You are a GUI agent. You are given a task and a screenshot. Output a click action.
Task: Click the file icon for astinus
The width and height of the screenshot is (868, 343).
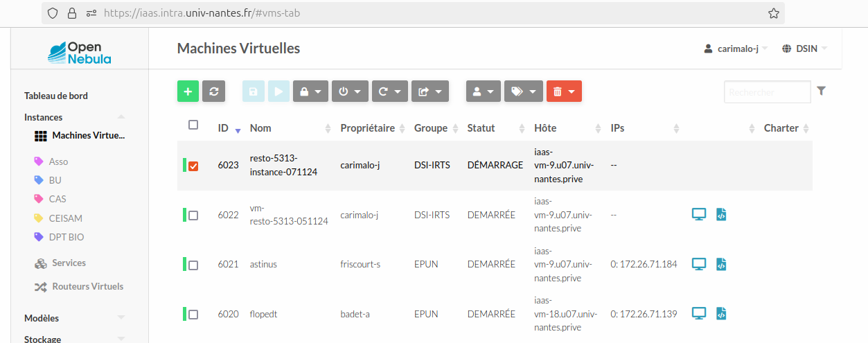pyautogui.click(x=721, y=264)
